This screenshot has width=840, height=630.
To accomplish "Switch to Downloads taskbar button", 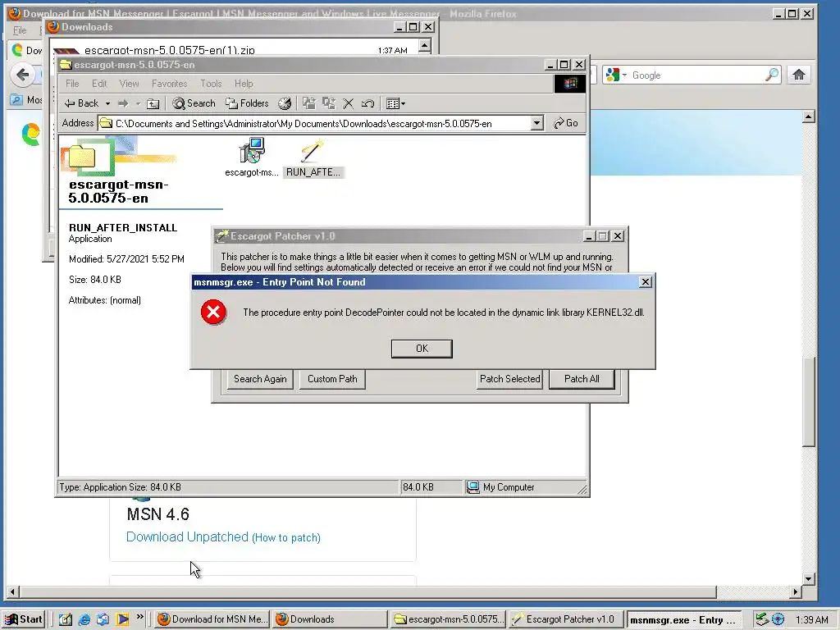I will 330,619.
